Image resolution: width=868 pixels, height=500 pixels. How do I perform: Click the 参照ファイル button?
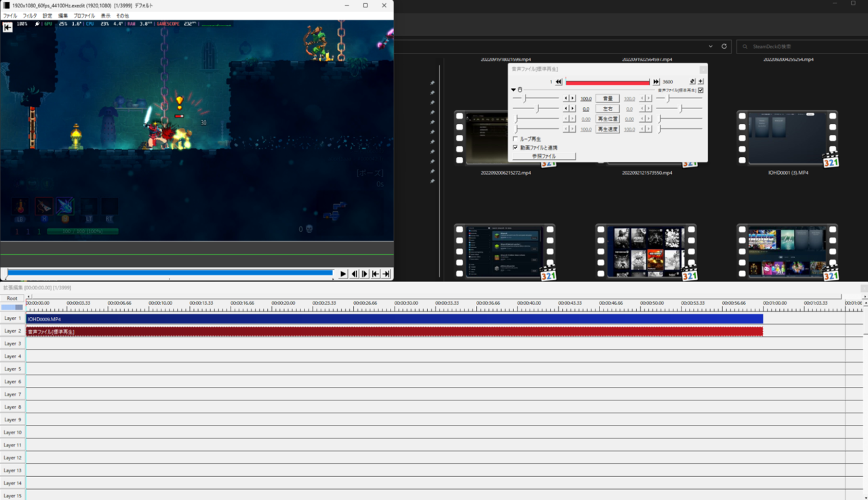(544, 157)
